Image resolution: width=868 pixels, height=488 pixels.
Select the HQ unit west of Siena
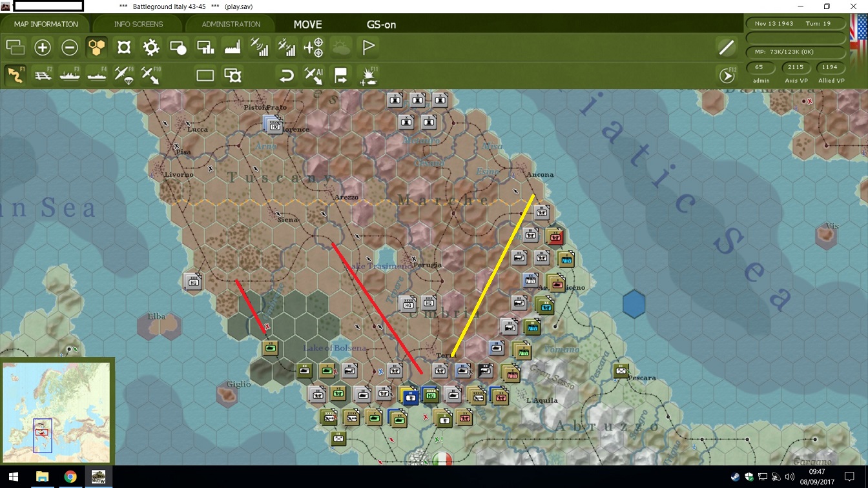click(192, 281)
